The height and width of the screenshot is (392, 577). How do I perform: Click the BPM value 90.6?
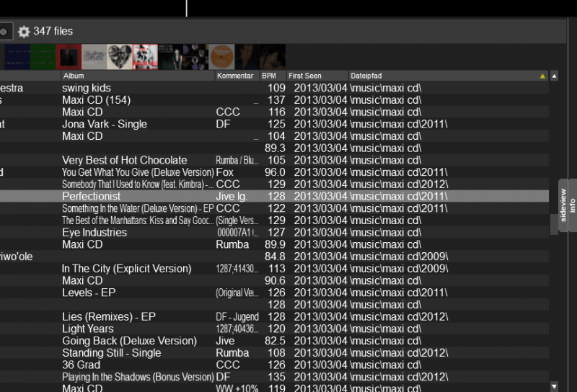tap(275, 280)
